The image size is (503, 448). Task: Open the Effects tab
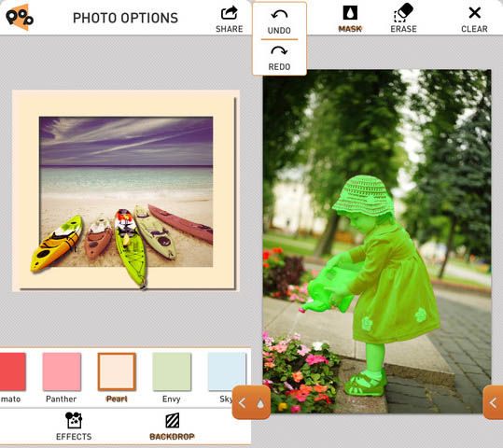[74, 427]
